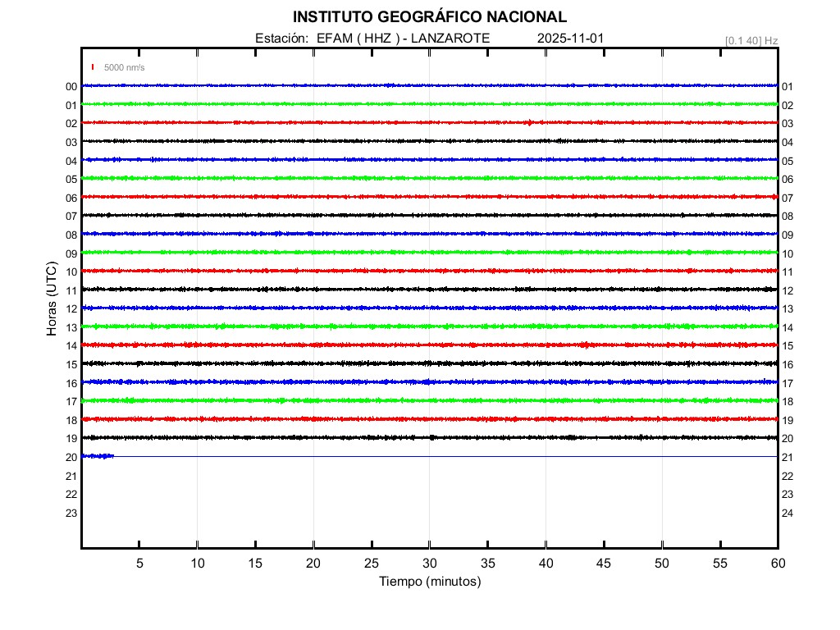Click the 60 tick on the minutes axis
Screen dimensions: 840x630
pyautogui.click(x=777, y=563)
